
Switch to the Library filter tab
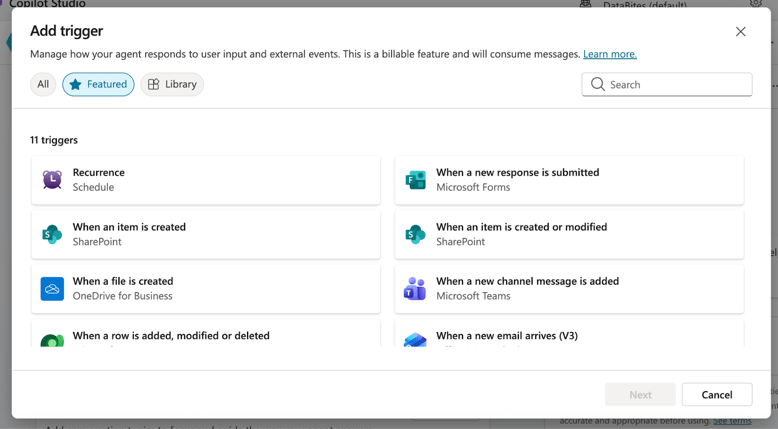[x=172, y=84]
